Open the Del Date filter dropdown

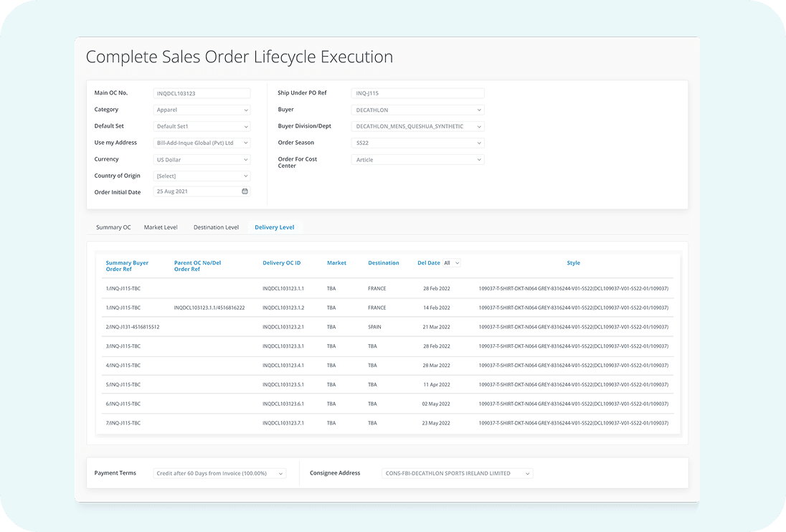pos(452,263)
